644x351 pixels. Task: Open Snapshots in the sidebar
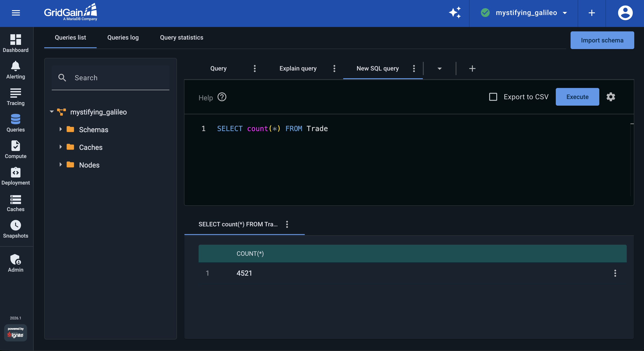pyautogui.click(x=15, y=229)
